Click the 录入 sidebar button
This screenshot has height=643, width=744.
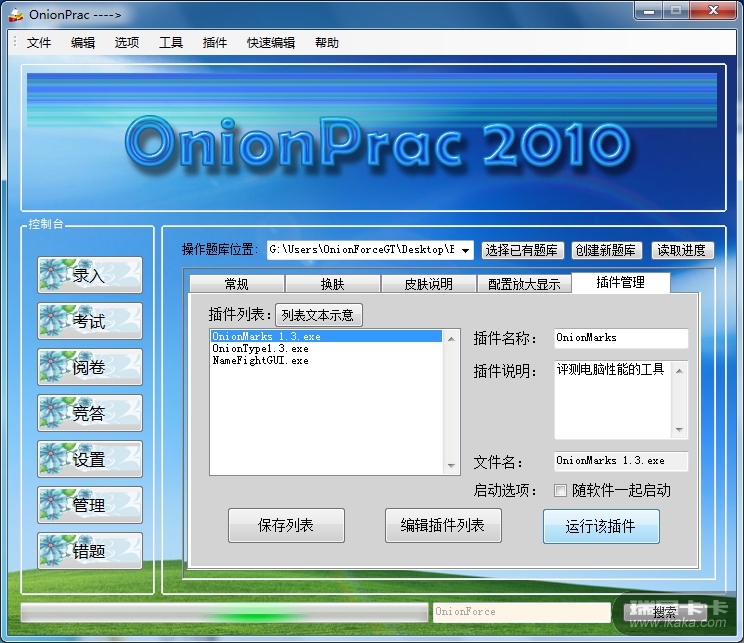90,275
